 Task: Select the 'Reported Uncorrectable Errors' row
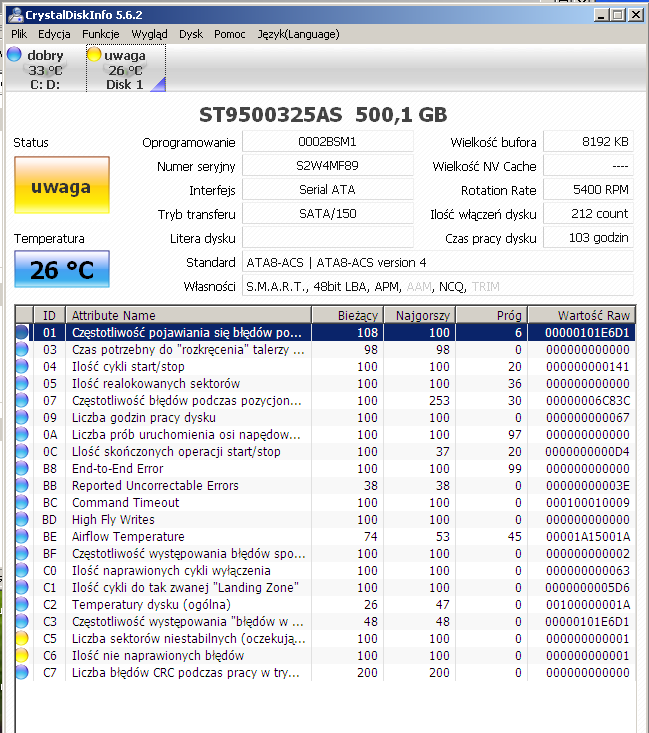155,485
